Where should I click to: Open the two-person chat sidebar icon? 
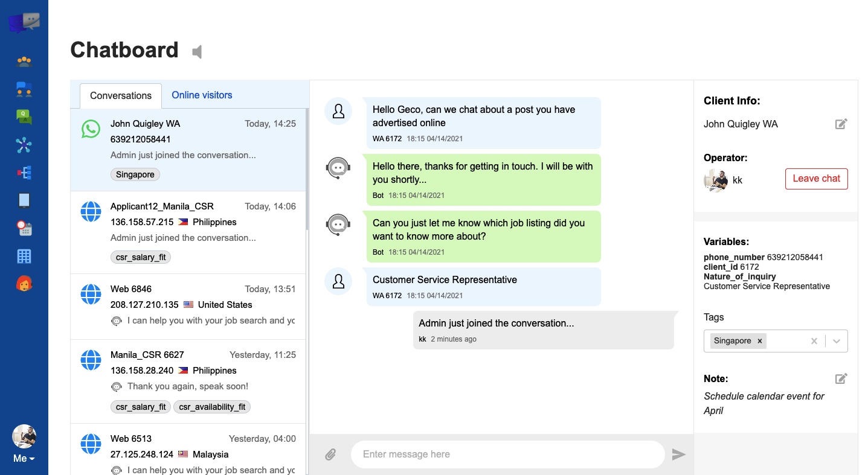point(24,89)
